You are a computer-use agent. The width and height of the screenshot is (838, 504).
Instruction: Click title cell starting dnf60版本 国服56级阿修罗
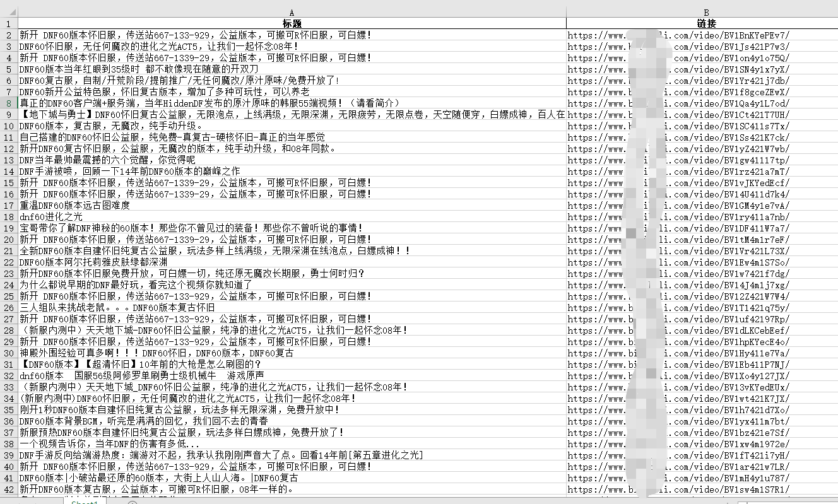tap(292, 375)
